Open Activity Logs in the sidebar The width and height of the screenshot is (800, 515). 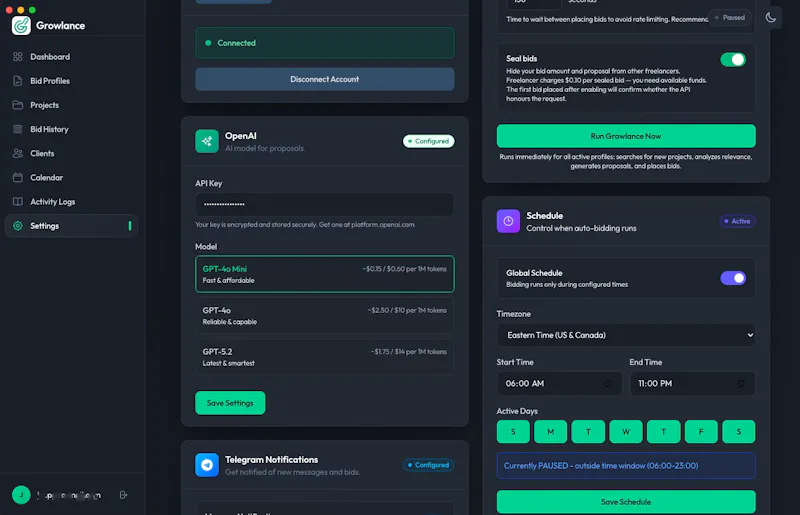tap(71, 202)
